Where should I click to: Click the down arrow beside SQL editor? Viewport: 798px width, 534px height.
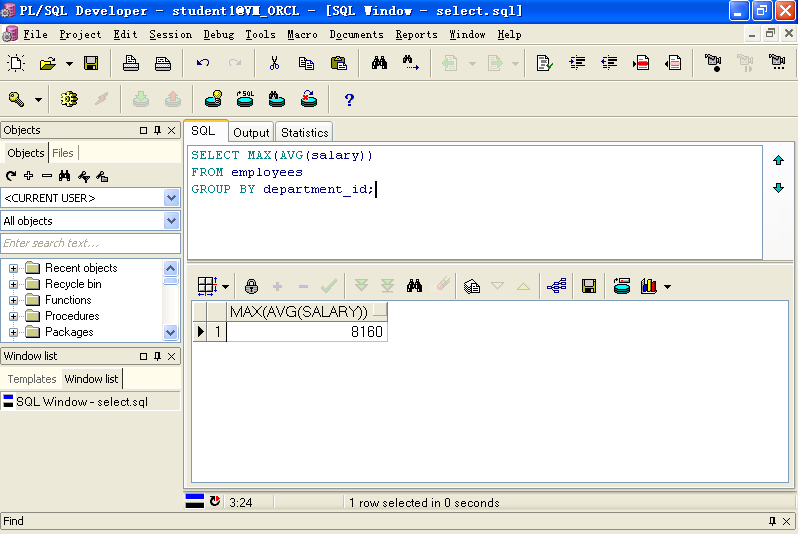click(x=778, y=188)
